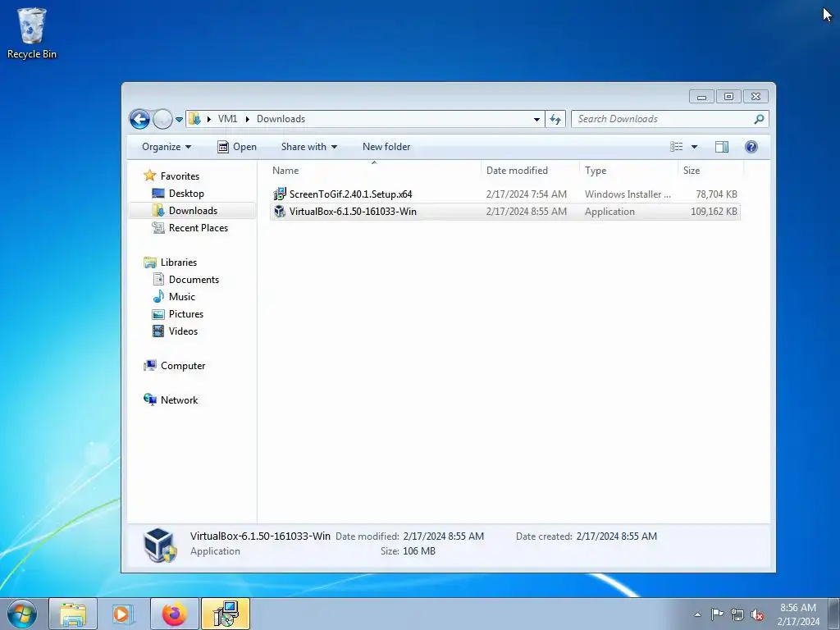Open the installer taskbar button

226,614
